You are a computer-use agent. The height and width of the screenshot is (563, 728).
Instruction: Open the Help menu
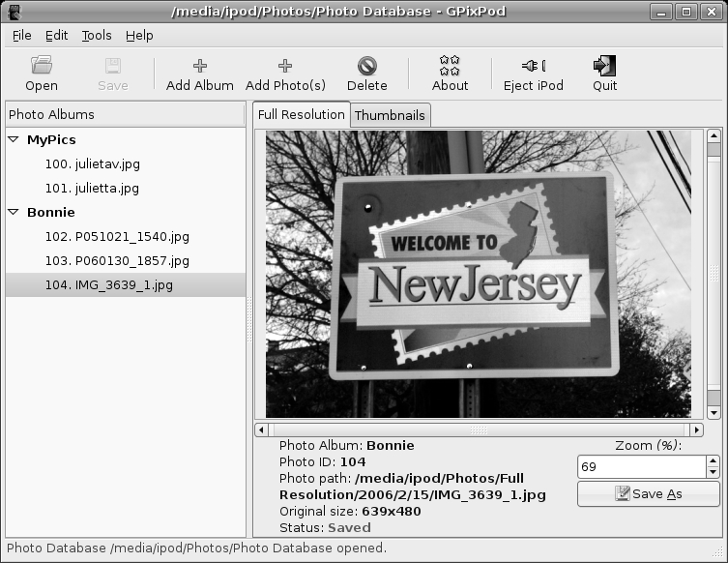click(139, 35)
